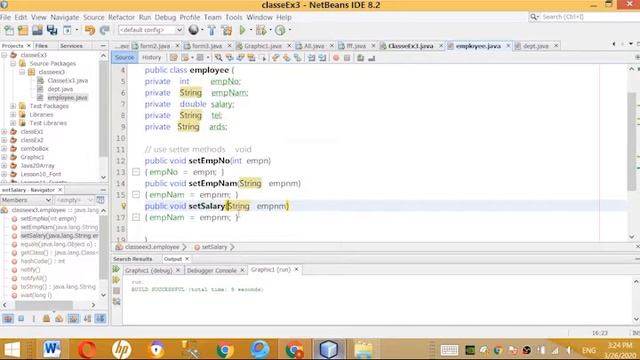Switch editor to History view
Screen dimensions: 640x360
[x=151, y=58]
